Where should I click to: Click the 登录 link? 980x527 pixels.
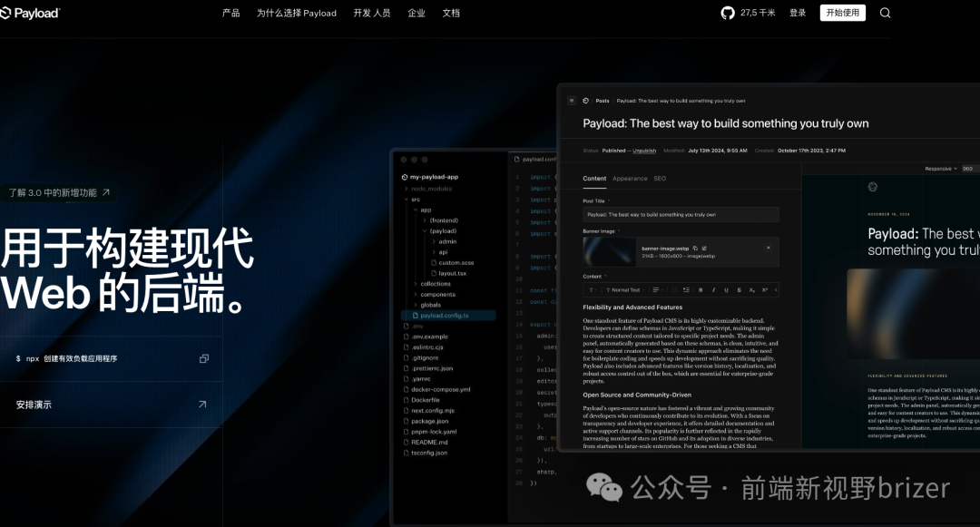coord(798,13)
